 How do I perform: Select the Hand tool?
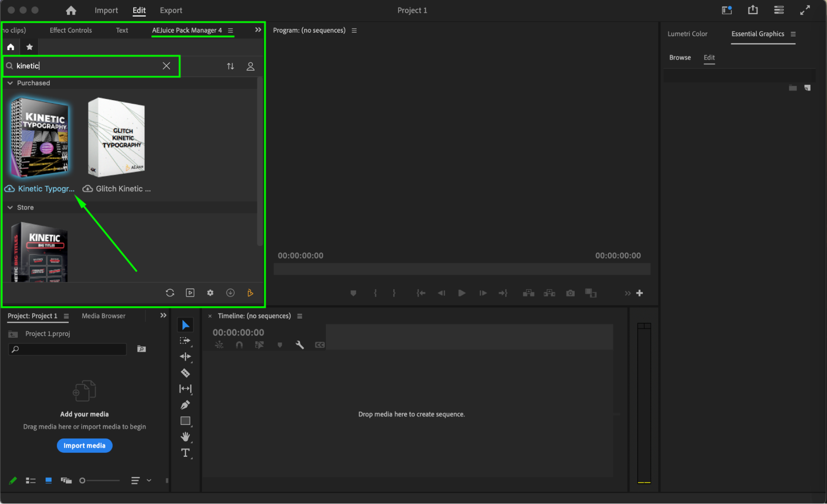coord(185,437)
